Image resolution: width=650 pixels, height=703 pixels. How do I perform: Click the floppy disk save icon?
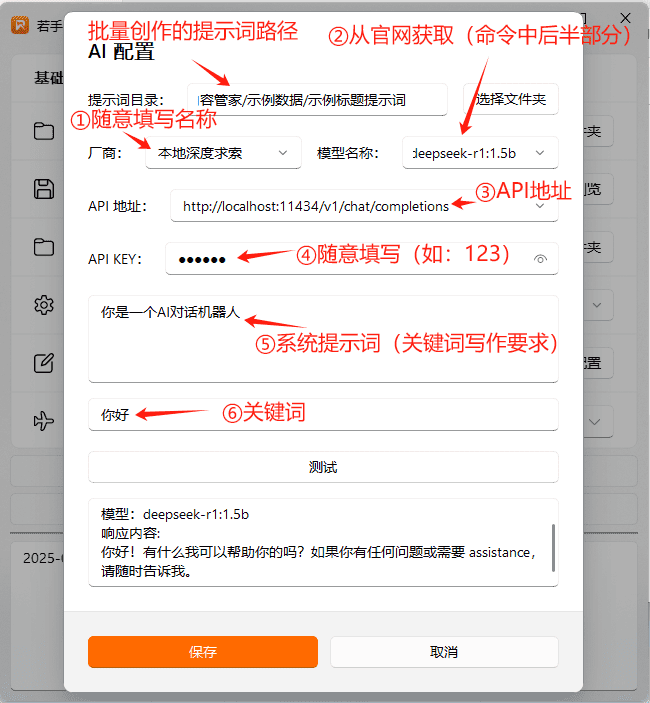(43, 189)
